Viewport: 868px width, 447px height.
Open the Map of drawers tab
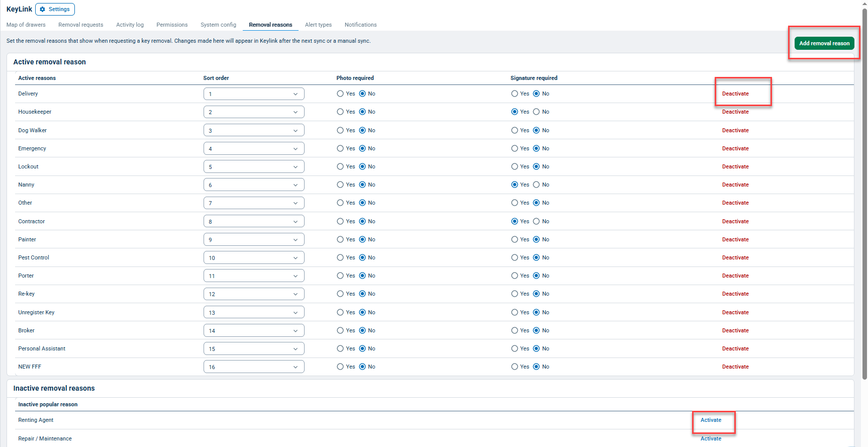[x=26, y=25]
